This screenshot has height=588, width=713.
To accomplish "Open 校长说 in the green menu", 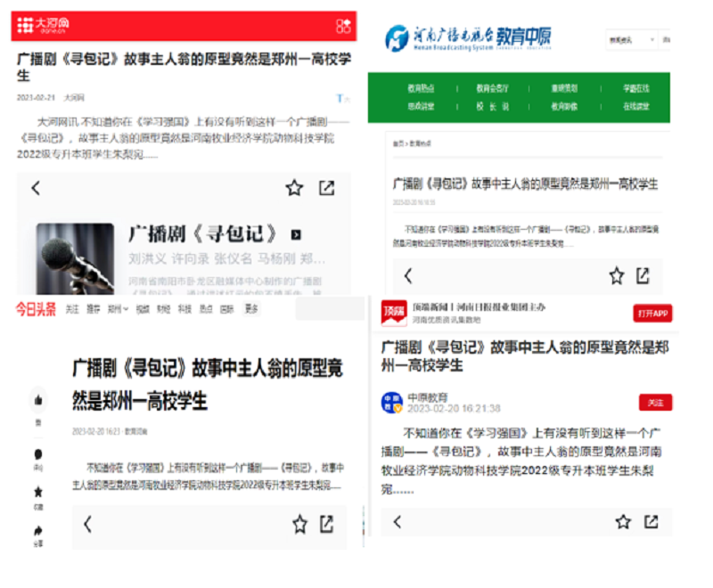I will (x=493, y=106).
